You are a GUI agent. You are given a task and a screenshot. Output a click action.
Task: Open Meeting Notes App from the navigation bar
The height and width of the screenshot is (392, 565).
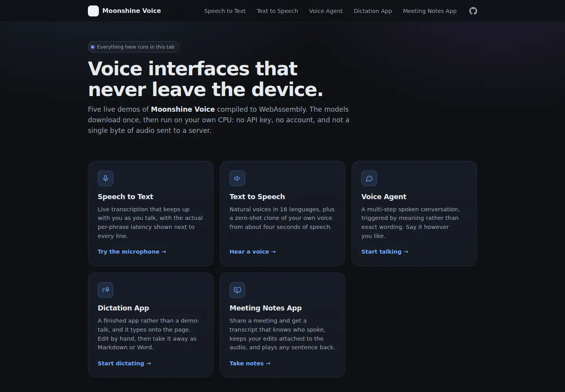(430, 11)
